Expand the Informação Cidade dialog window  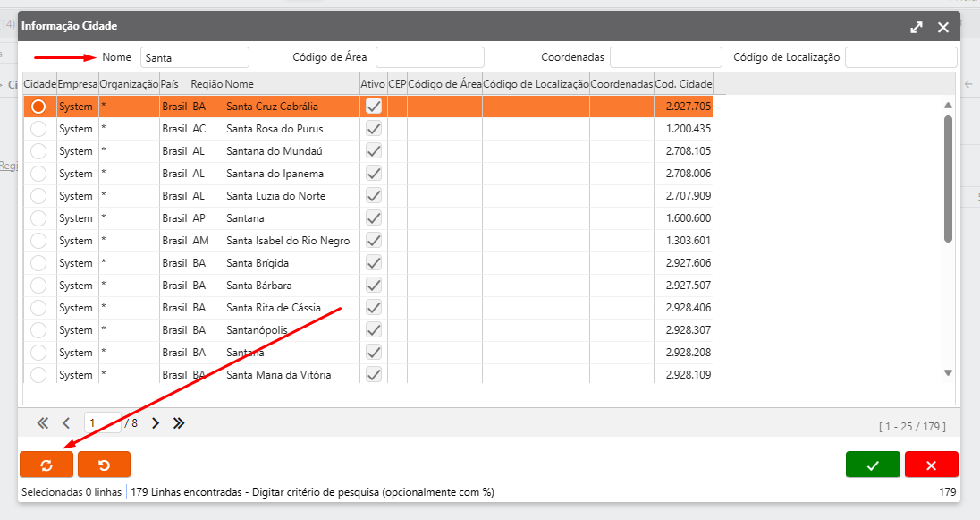coord(917,28)
